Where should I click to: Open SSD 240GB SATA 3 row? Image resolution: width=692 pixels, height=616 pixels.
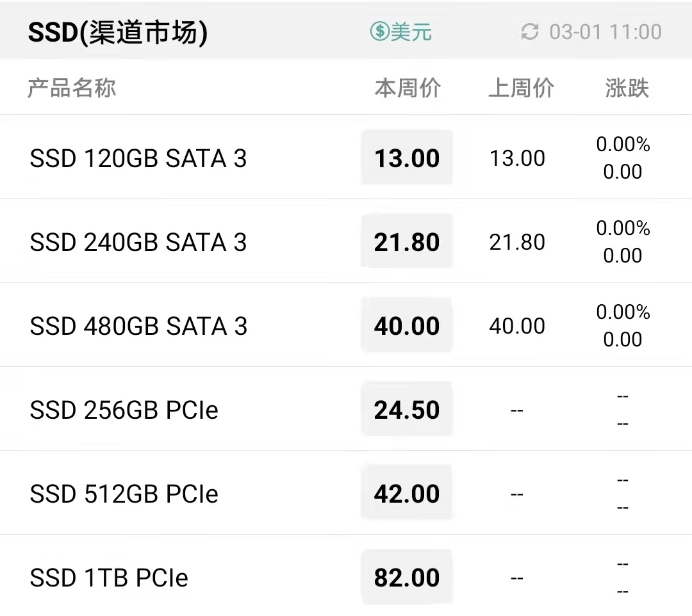tap(346, 241)
